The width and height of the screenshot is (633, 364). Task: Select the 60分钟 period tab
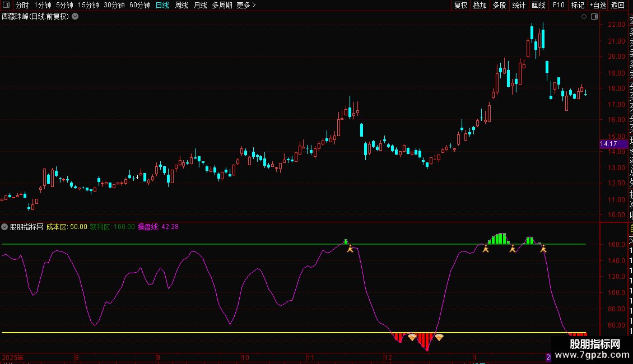(x=139, y=5)
